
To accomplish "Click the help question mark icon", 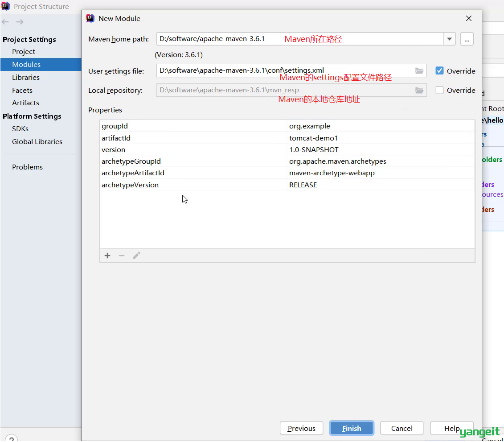I will tap(12, 438).
